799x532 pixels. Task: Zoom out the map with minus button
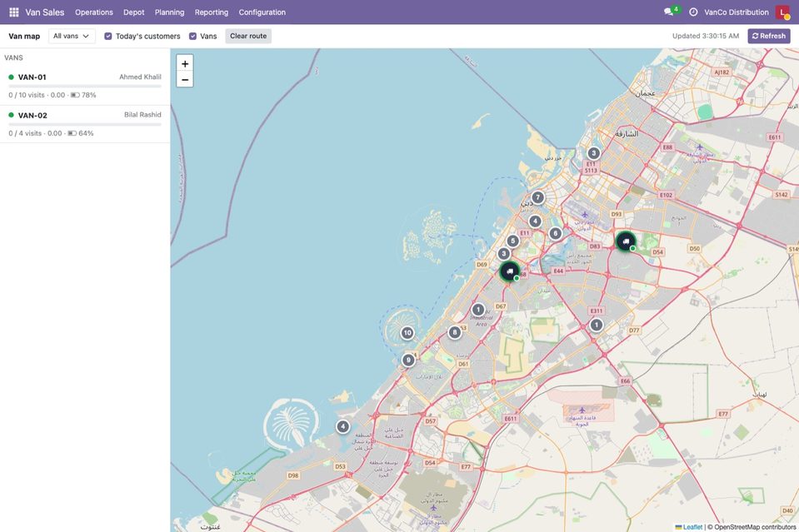(185, 79)
